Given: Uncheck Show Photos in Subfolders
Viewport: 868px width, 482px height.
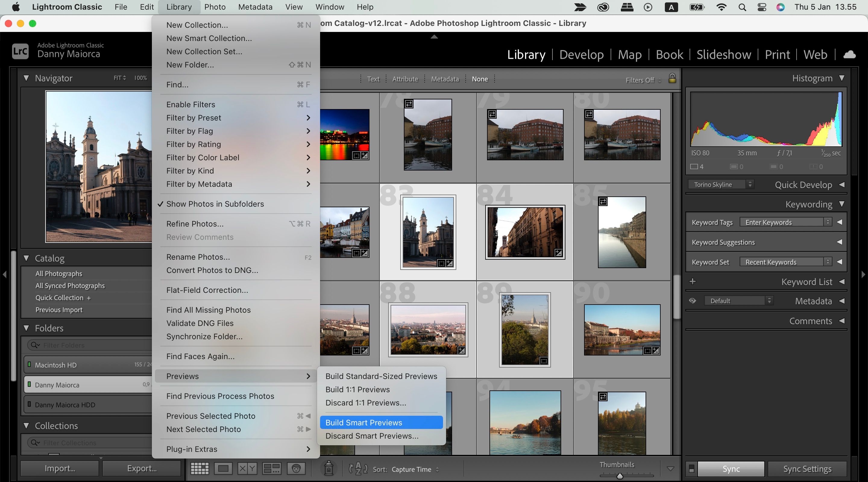Looking at the screenshot, I should [215, 204].
